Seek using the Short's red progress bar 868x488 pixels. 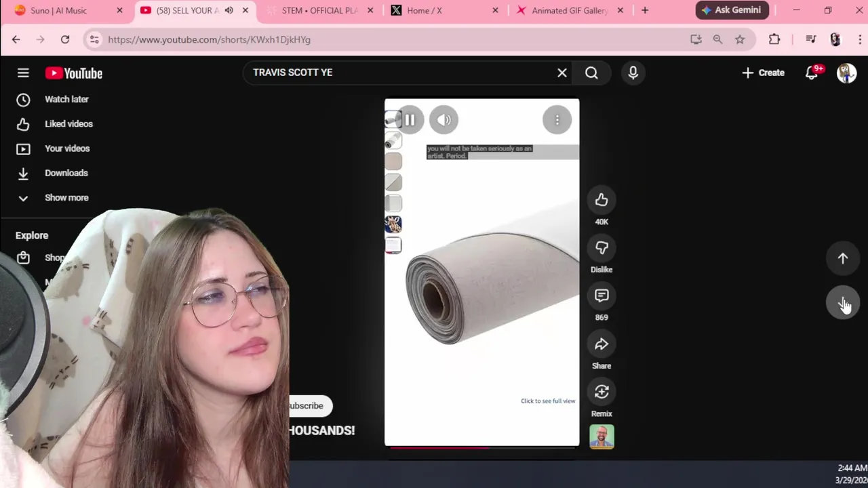(482, 447)
